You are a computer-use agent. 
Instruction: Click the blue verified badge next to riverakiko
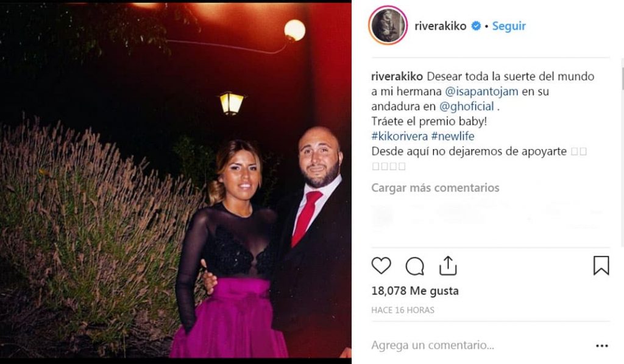click(x=476, y=26)
